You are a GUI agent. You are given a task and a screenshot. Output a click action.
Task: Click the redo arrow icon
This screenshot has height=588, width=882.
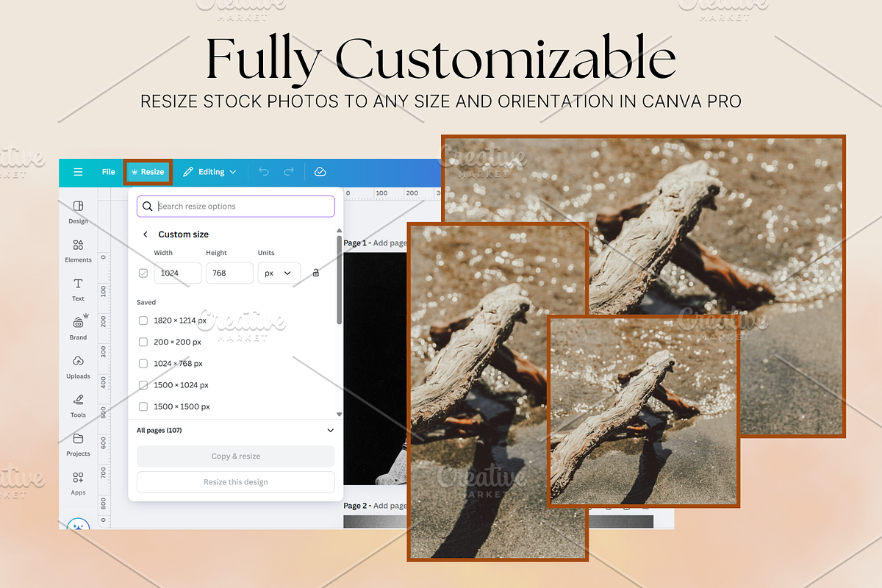pyautogui.click(x=289, y=172)
